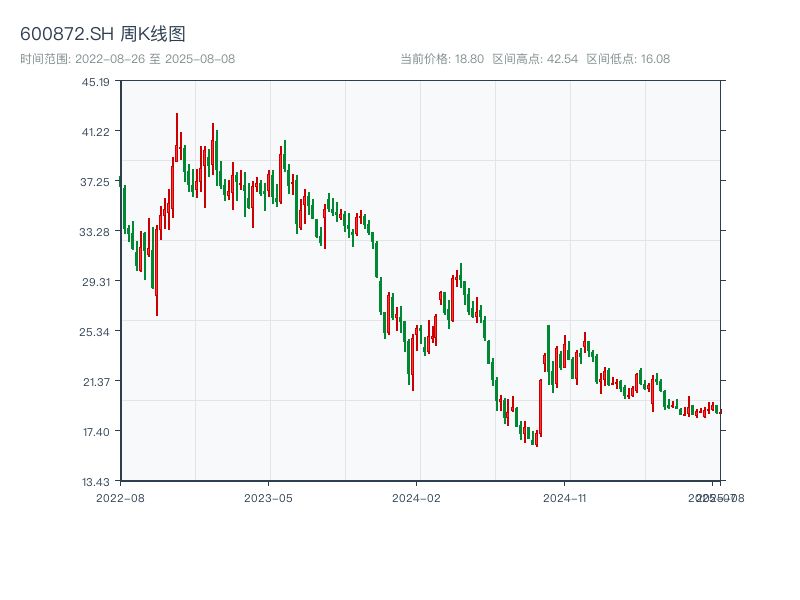Select the 25.34 price tick label
This screenshot has width=800, height=600.
[96, 332]
